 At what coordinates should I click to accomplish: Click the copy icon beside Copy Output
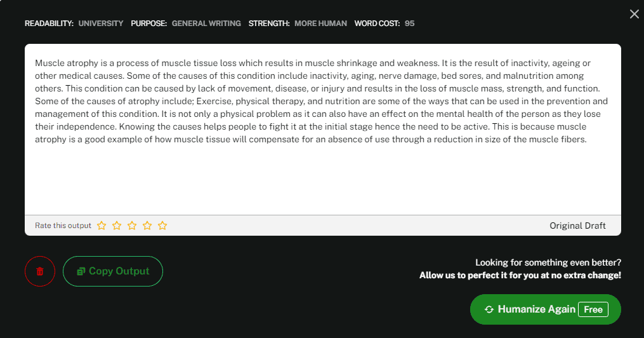click(81, 271)
